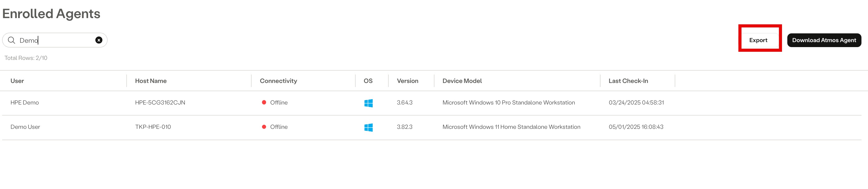Screen dimensions: 868x189
Task: Sort by the OS column header
Action: click(368, 81)
